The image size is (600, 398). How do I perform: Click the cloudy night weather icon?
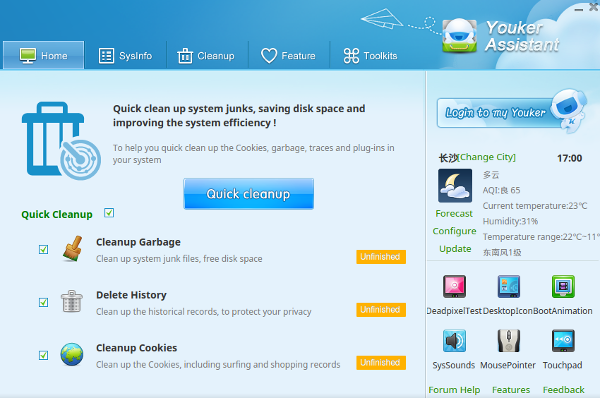[x=455, y=186]
